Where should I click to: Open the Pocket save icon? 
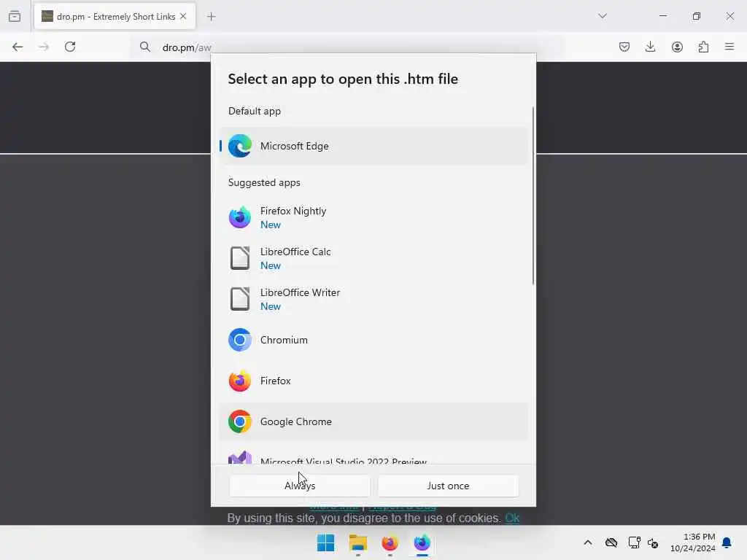point(624,47)
